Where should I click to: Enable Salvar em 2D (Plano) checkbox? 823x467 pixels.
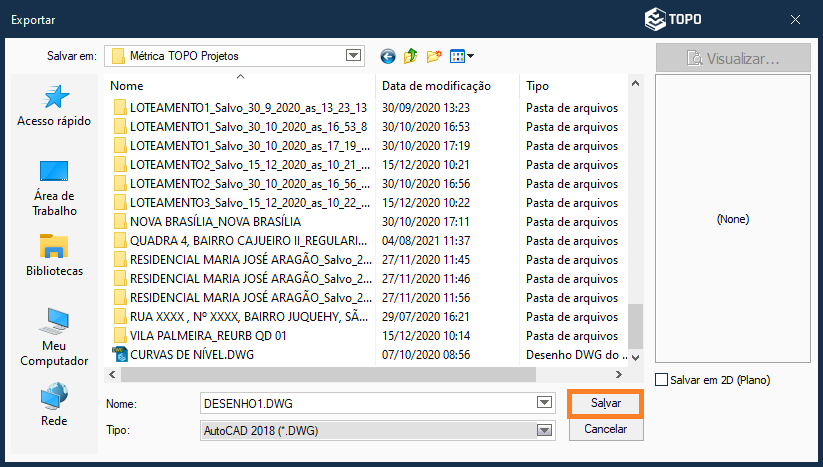coord(662,380)
